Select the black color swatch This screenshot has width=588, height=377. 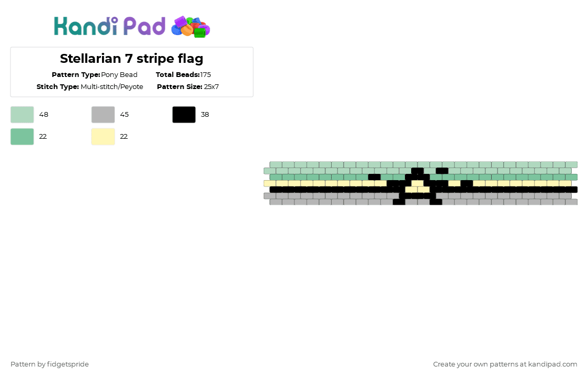tap(184, 115)
